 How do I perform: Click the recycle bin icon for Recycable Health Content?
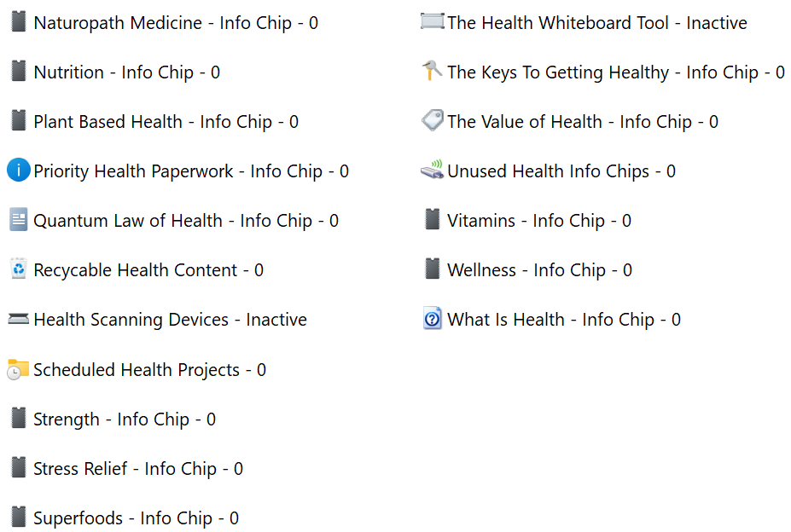[18, 269]
